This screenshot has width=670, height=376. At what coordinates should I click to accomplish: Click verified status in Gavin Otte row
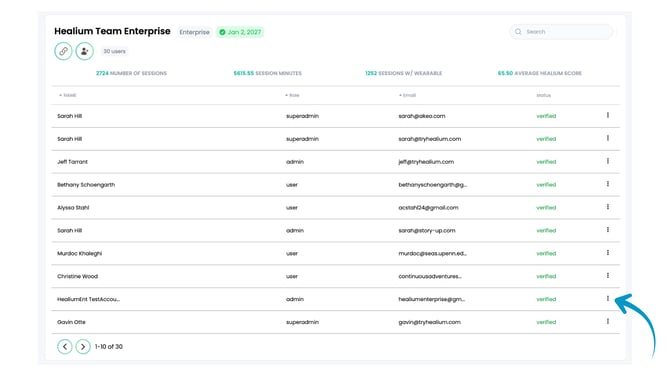[546, 322]
